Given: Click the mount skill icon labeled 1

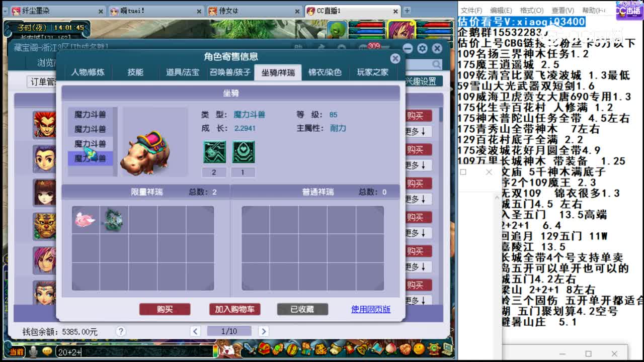Looking at the screenshot, I should [243, 152].
